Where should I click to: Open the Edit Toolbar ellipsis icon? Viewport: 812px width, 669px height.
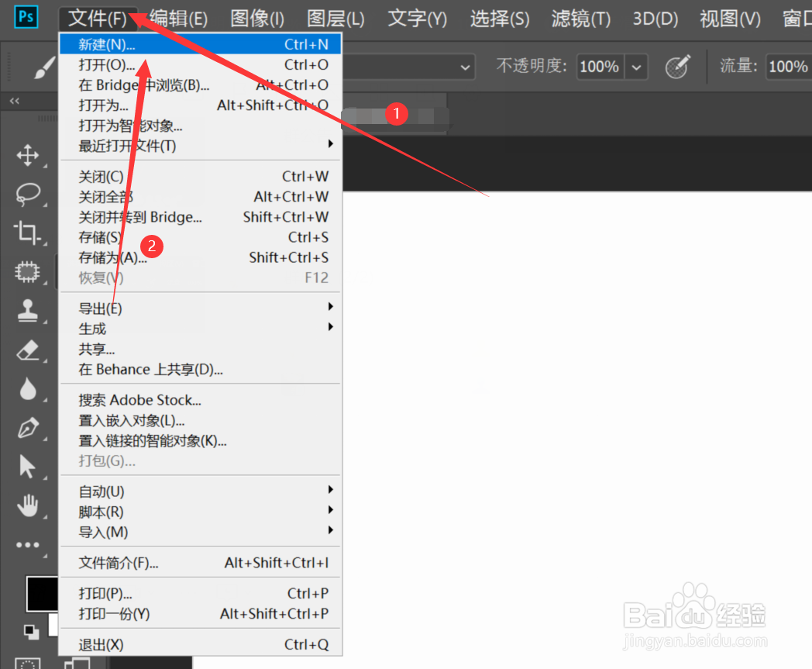(29, 544)
